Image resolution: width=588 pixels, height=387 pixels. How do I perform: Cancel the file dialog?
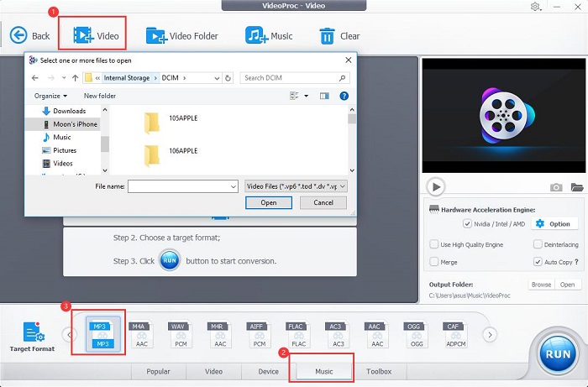tap(323, 202)
